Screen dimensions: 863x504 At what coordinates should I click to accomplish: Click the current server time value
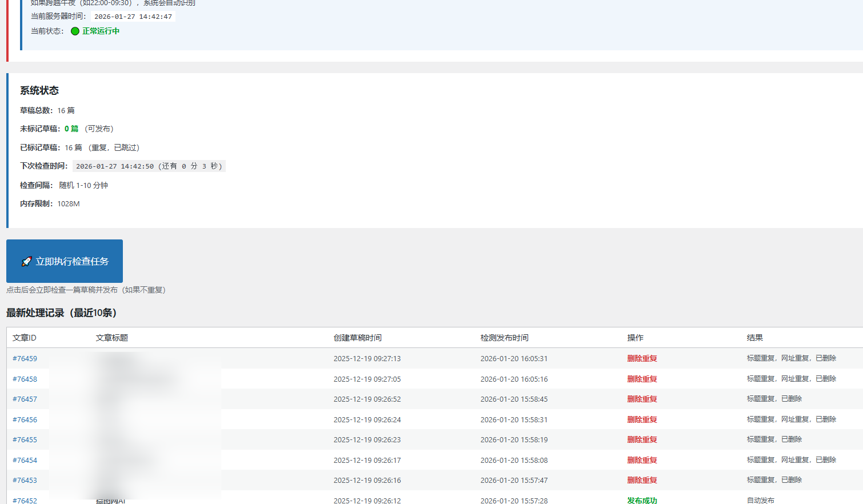tap(133, 17)
